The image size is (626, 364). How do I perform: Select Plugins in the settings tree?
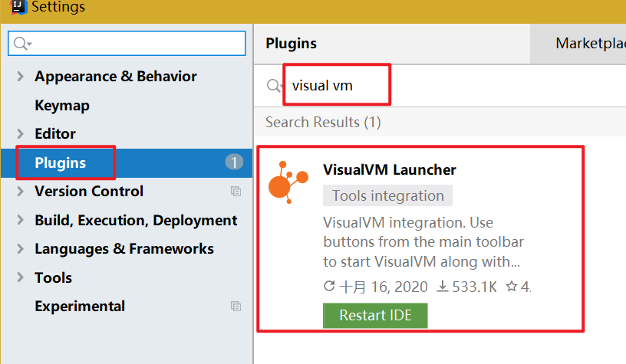coord(127,162)
